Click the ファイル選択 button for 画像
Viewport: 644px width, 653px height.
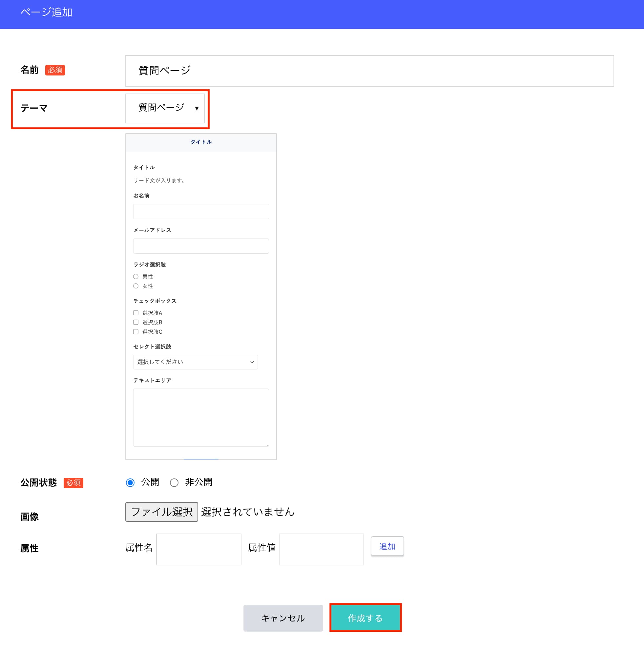[161, 512]
